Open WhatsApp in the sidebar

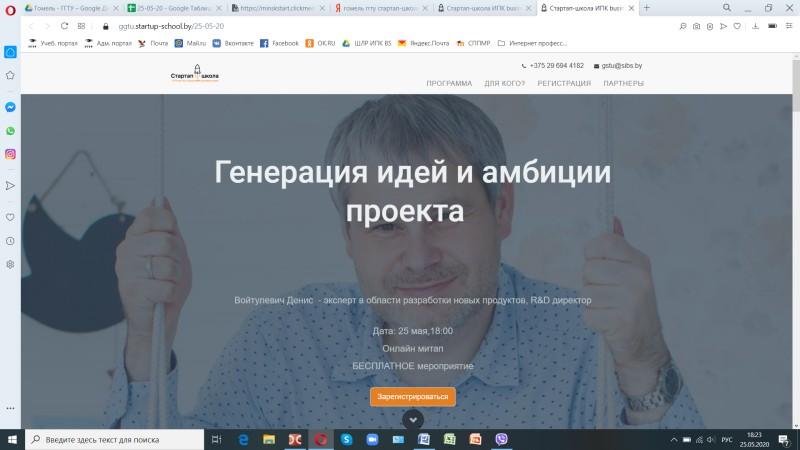10,131
